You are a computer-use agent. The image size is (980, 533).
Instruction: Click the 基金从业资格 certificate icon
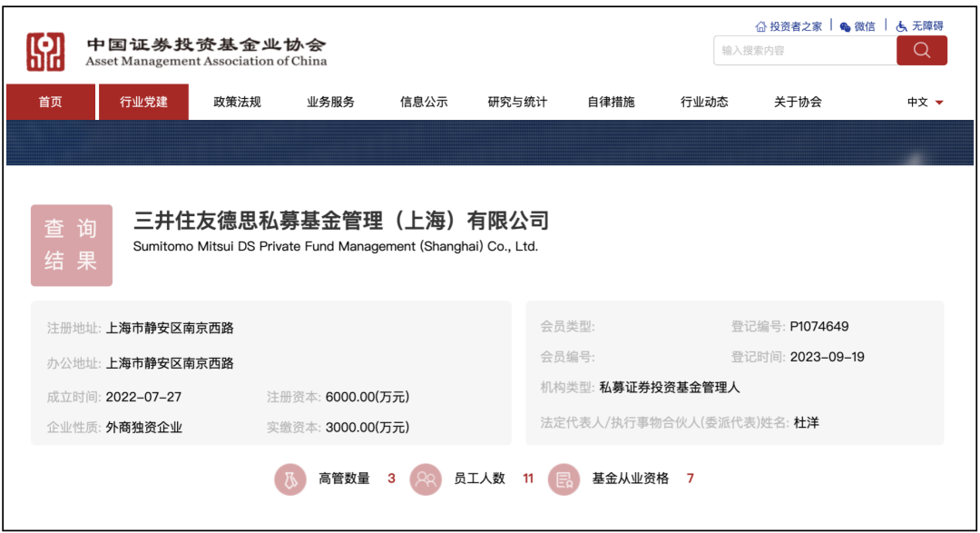point(563,479)
